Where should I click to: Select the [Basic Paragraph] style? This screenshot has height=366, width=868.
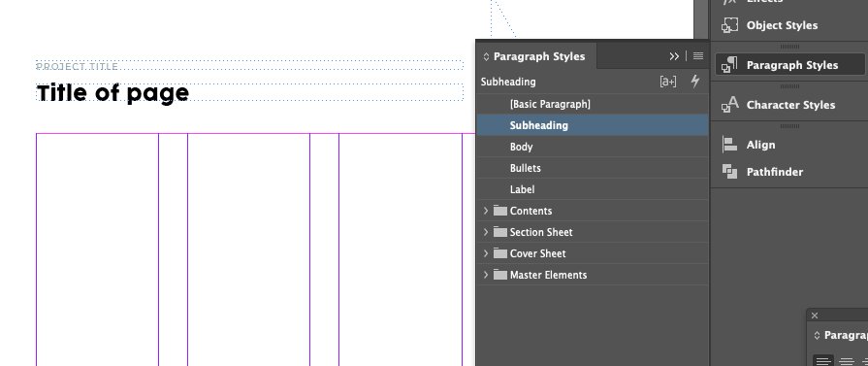(593, 104)
